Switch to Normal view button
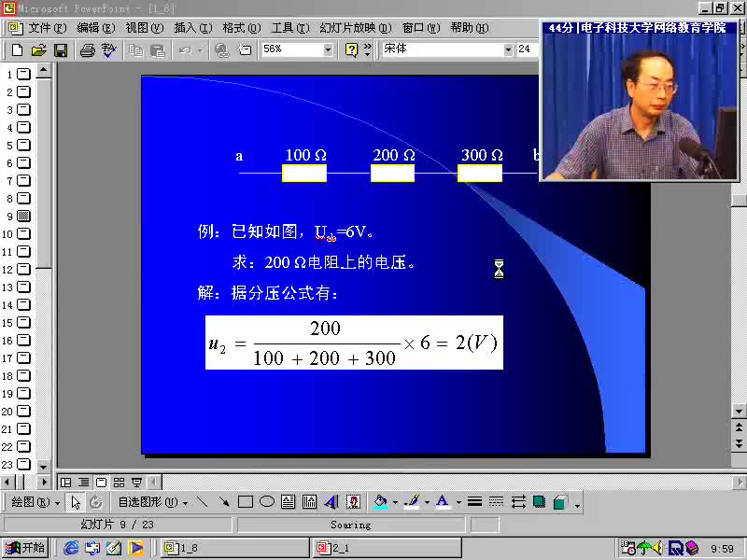 pos(65,483)
